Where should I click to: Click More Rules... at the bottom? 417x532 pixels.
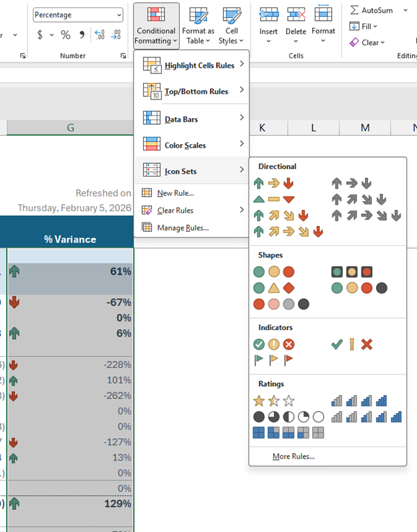pyautogui.click(x=293, y=456)
